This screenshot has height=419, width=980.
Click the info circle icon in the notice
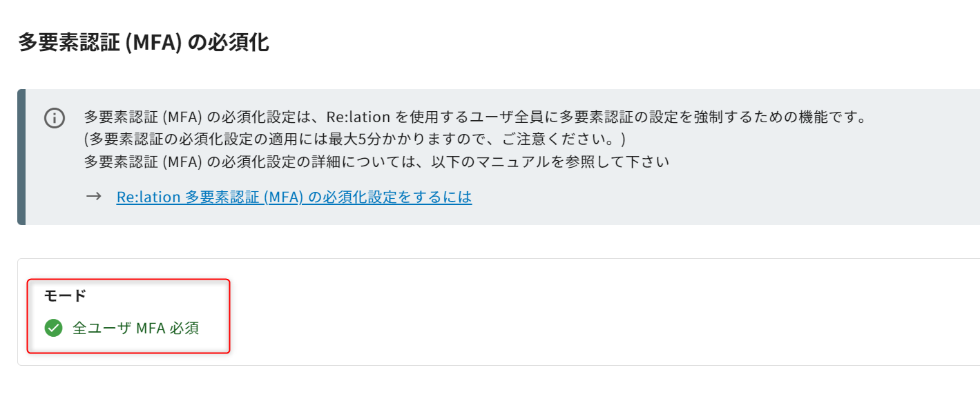[x=55, y=118]
